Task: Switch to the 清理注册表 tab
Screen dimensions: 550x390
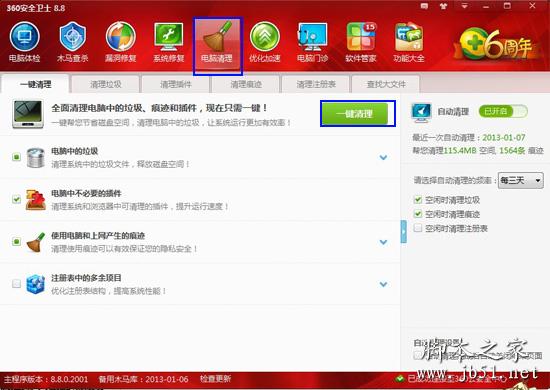Action: coord(316,84)
